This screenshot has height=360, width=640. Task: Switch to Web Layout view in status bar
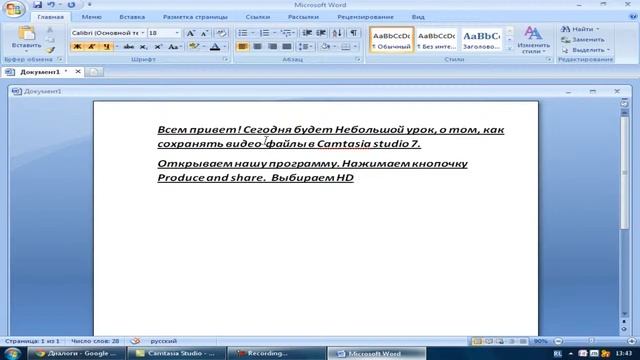pos(500,341)
